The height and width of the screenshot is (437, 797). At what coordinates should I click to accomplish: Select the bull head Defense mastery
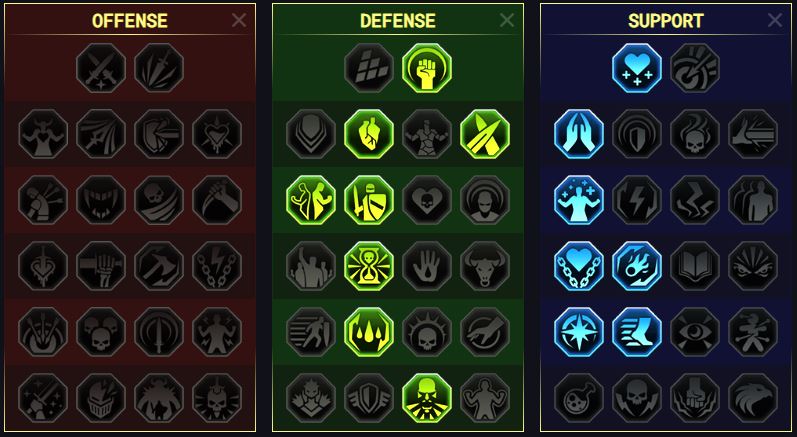coord(485,266)
